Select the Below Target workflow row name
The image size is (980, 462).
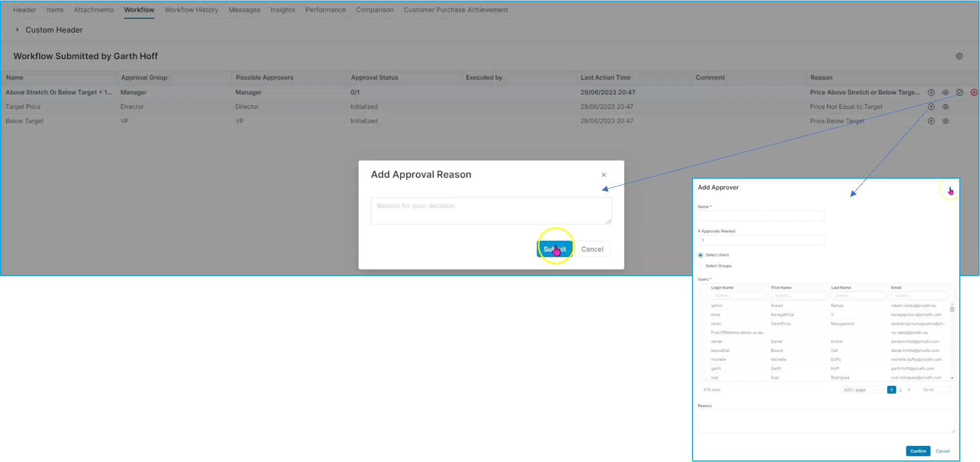pyautogui.click(x=24, y=121)
